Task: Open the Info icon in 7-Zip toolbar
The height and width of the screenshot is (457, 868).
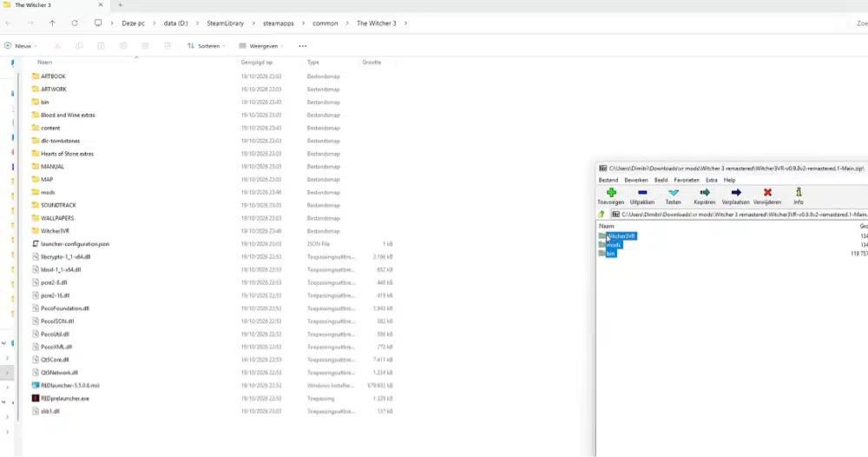Action: tap(799, 192)
